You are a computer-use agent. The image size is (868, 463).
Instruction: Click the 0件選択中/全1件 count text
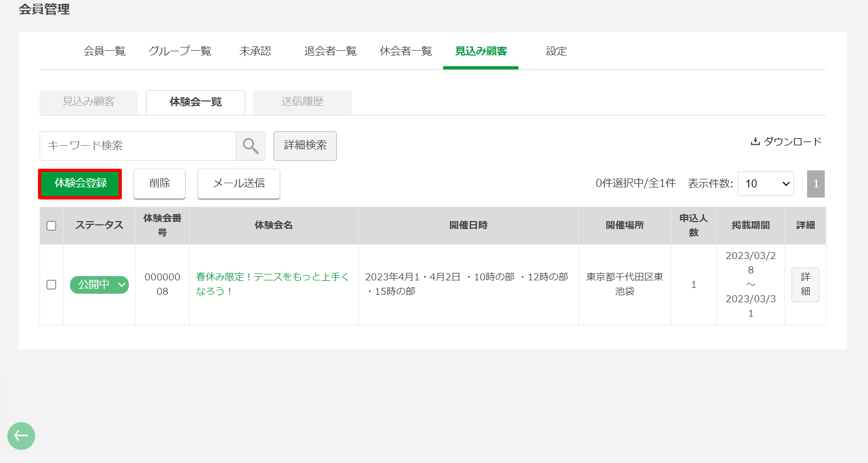click(636, 183)
